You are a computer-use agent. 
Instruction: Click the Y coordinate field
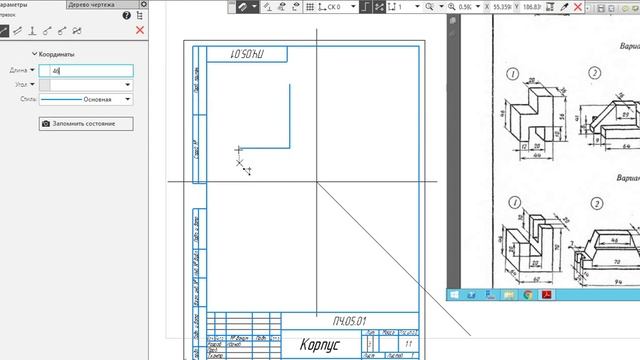532,7
